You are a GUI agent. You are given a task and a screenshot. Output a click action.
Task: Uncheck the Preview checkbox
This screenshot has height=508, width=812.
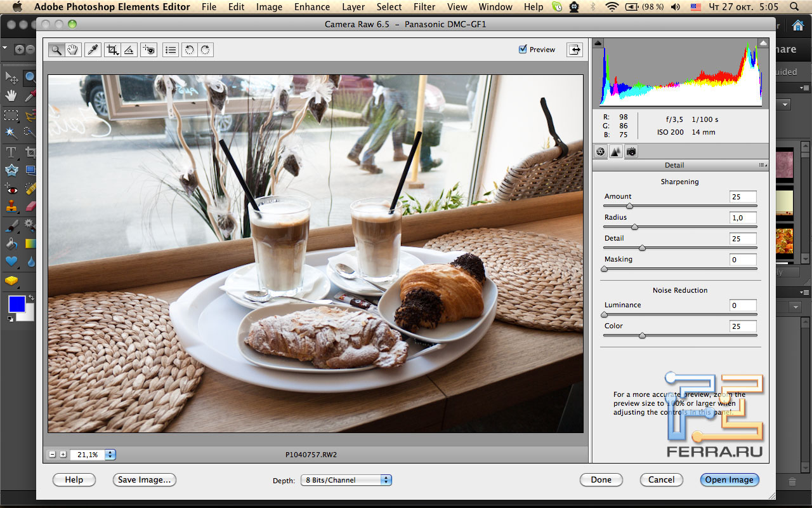pyautogui.click(x=523, y=49)
